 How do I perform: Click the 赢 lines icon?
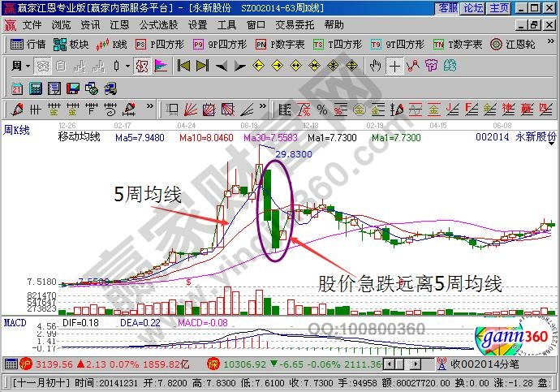coord(528,110)
